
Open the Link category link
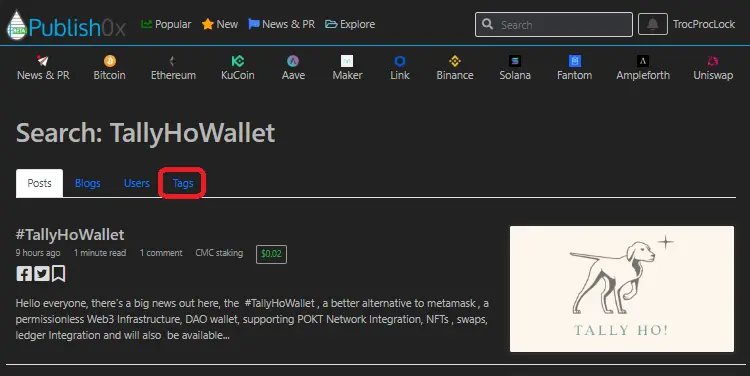(400, 75)
